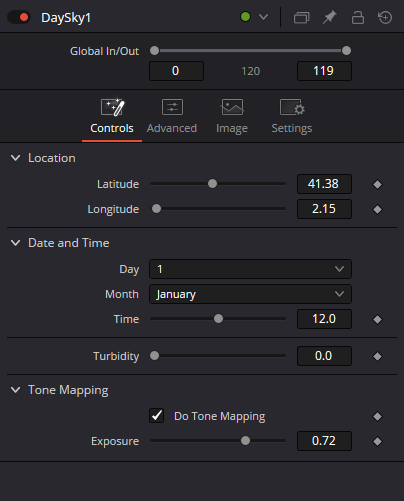Viewport: 404px width, 501px height.
Task: Click the Exposure label
Action: click(x=115, y=441)
